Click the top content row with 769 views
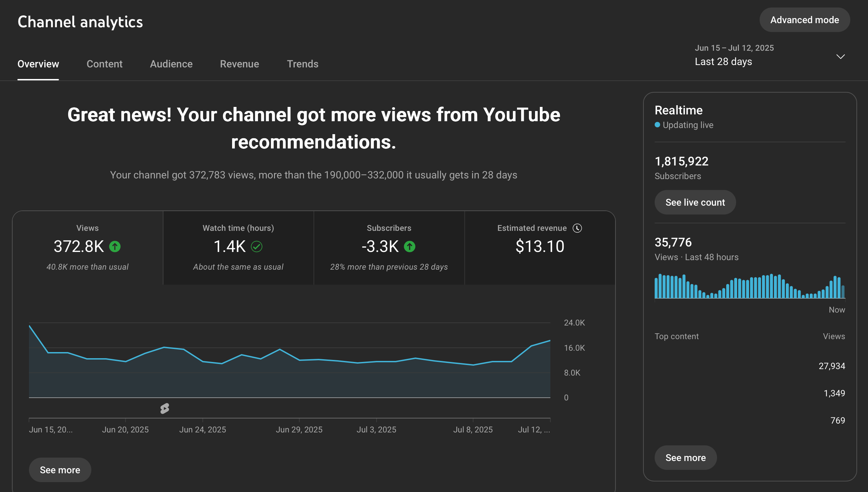This screenshot has width=868, height=492. coord(750,420)
